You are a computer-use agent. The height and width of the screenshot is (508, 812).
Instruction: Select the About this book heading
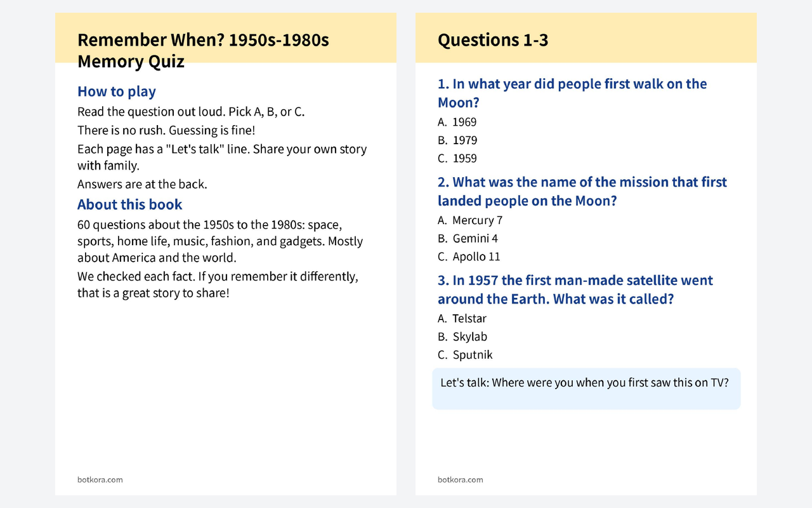[x=130, y=204]
